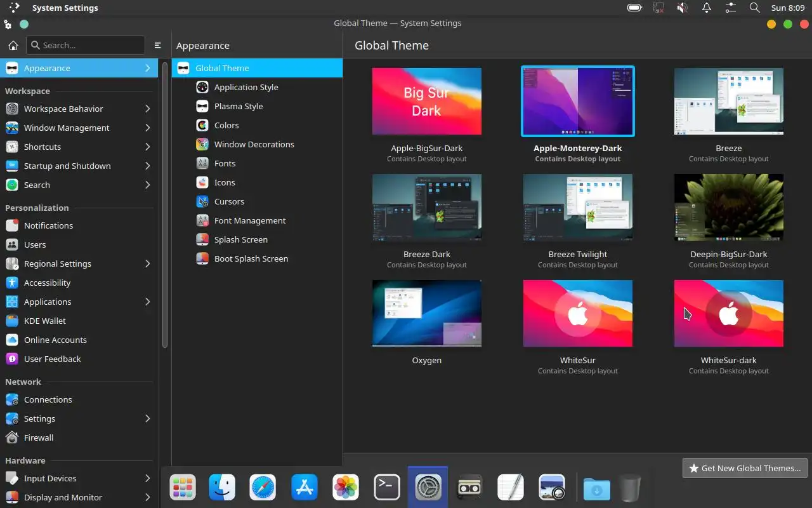Click the Splash Screen icon
812x508 pixels.
coord(202,239)
